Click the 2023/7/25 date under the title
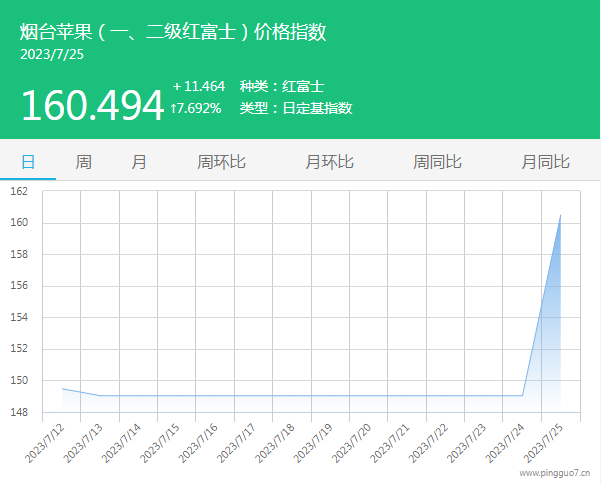Viewport: 601px width, 485px height. pyautogui.click(x=52, y=55)
